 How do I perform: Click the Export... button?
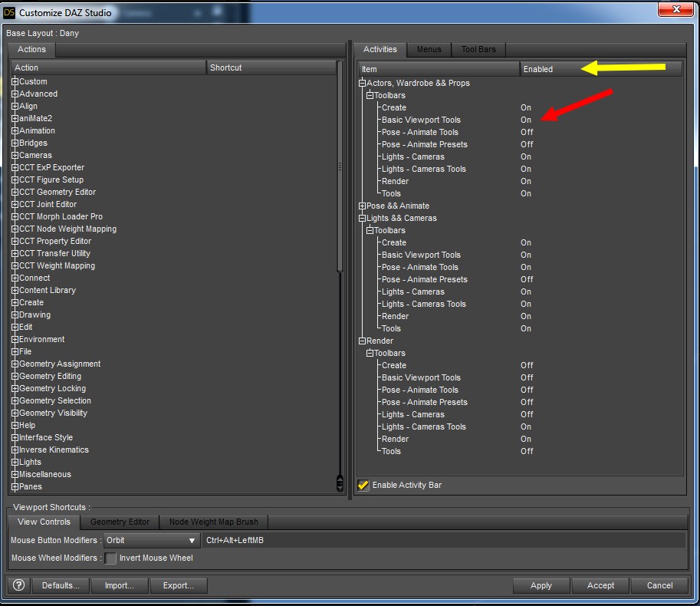click(x=179, y=585)
